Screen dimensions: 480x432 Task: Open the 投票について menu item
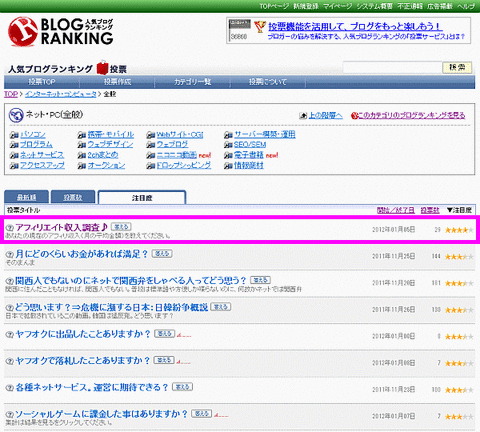pos(268,82)
